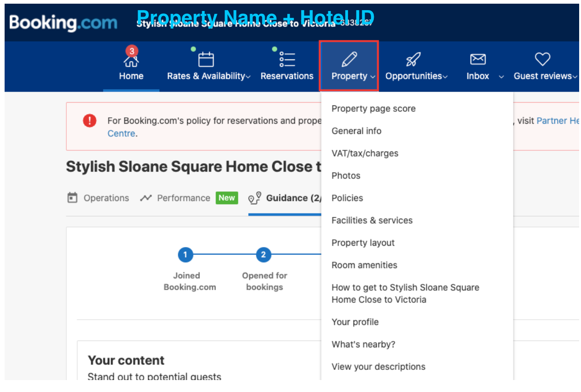Screen dimensions: 581x392
Task: Expand the Opportunities chevron
Action: tap(445, 77)
